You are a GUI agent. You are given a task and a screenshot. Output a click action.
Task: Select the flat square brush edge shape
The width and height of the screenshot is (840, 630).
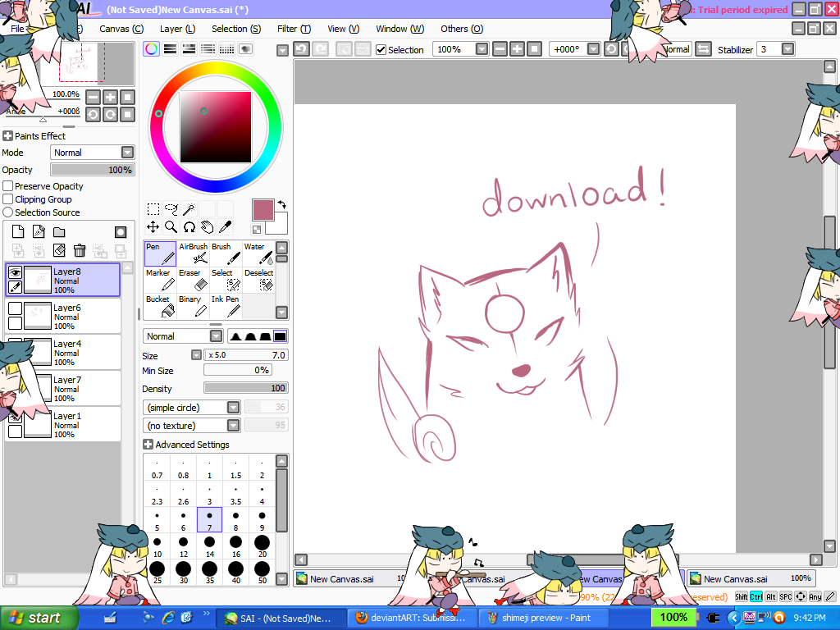coord(281,336)
